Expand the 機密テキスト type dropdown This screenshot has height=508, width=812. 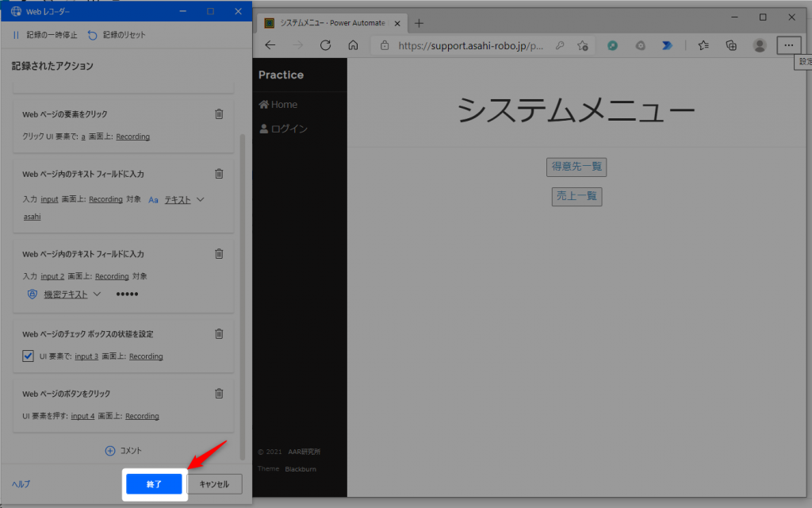click(x=97, y=294)
